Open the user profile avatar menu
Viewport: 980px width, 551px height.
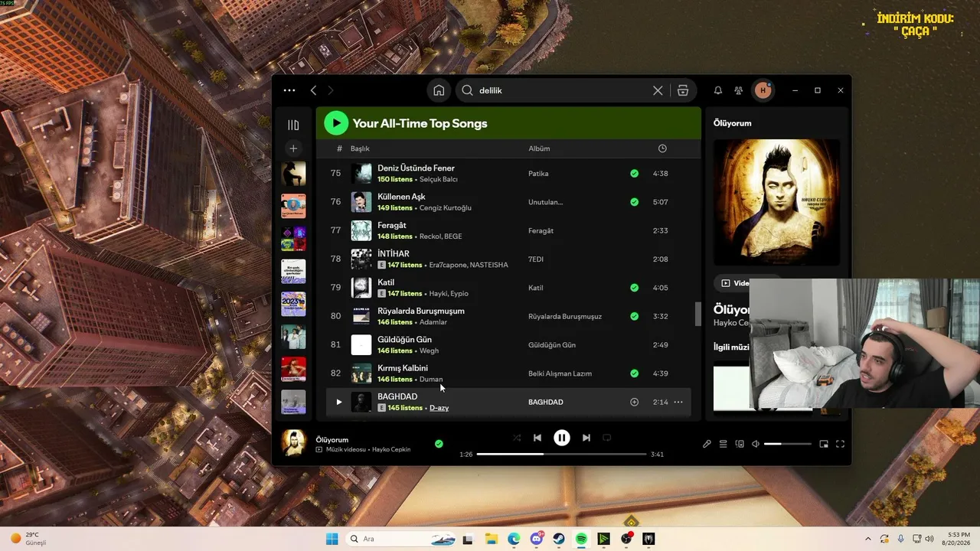[763, 90]
